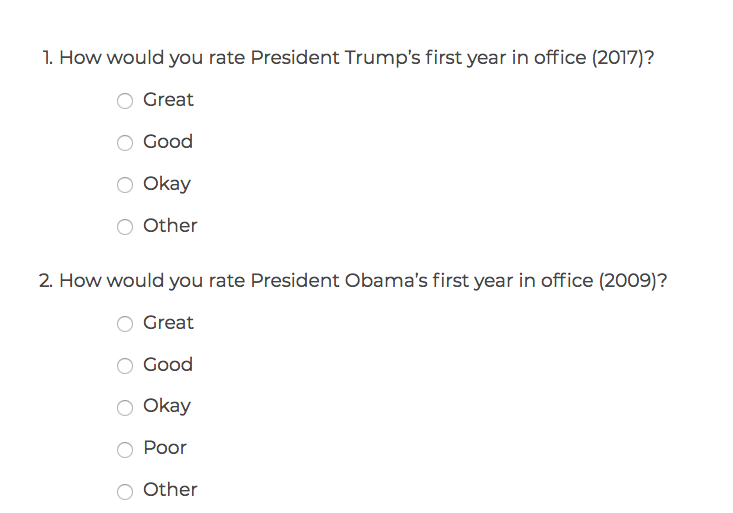Click the 'Other' label text in question 2

click(x=170, y=490)
